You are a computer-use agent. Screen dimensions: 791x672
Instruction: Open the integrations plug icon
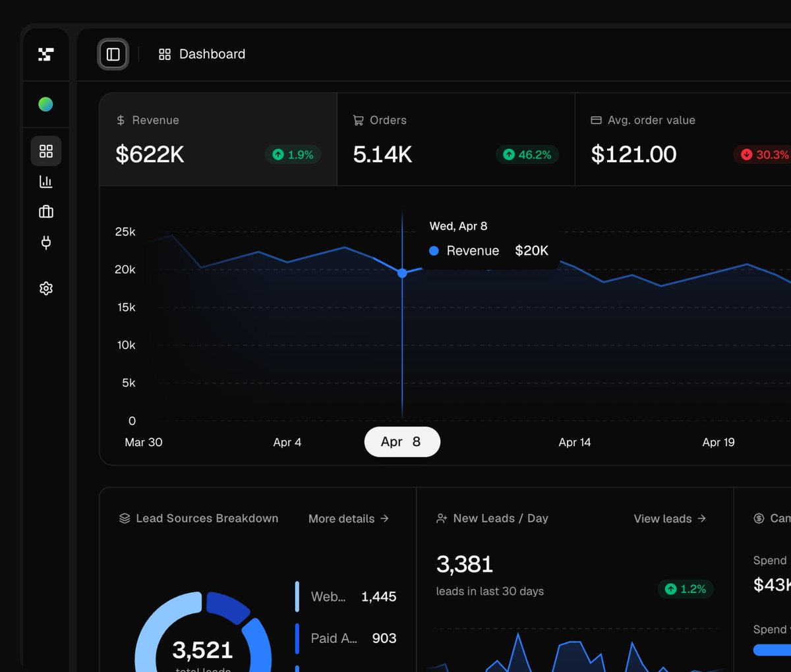[46, 242]
